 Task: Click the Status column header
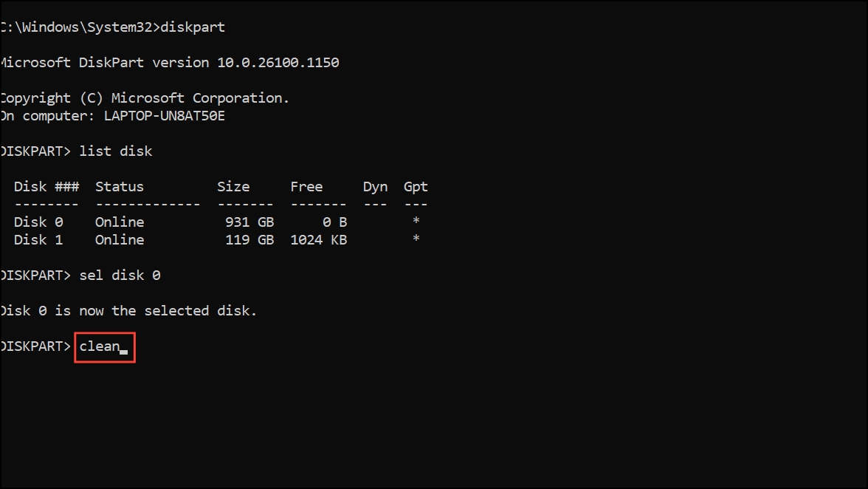click(x=120, y=187)
